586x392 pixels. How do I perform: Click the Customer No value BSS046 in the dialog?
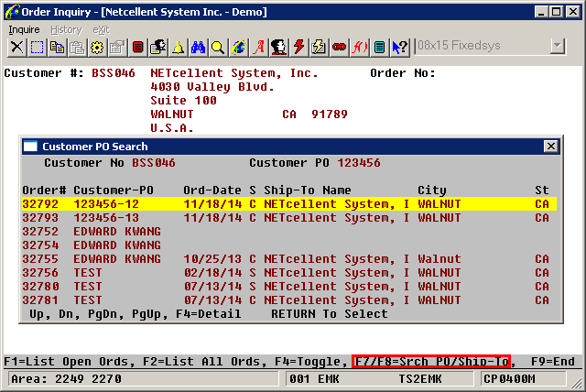point(154,163)
